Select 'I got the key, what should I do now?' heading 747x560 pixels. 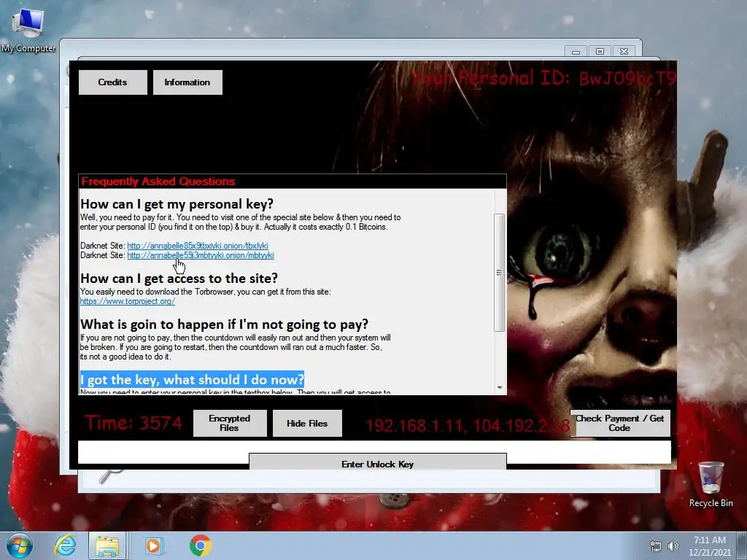(192, 379)
